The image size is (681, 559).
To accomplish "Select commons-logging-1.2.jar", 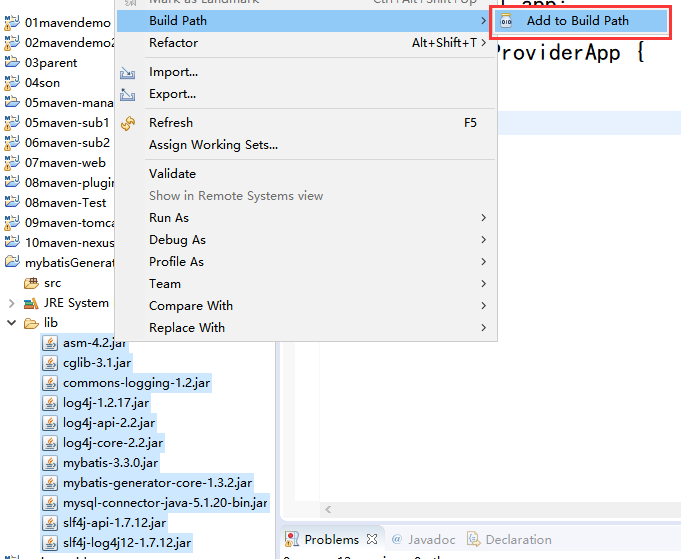I will pos(136,383).
